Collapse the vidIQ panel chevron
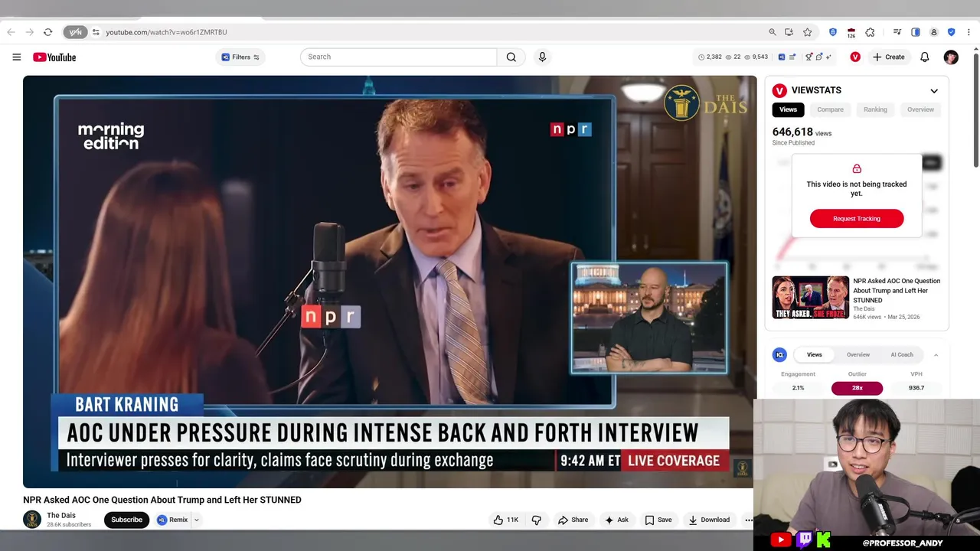Screen dimensions: 980x551 pos(936,355)
